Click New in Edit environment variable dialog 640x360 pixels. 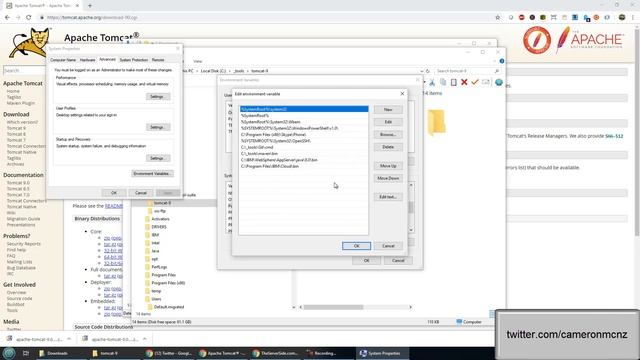tap(388, 109)
